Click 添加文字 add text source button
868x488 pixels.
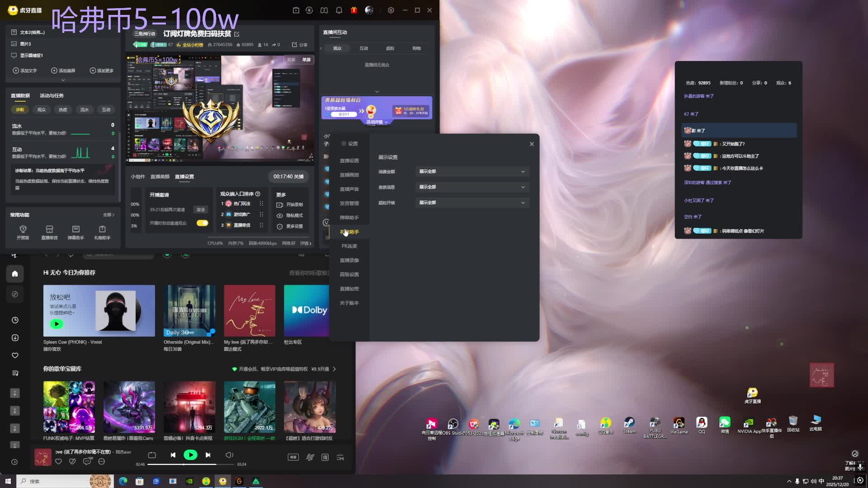[x=25, y=71]
